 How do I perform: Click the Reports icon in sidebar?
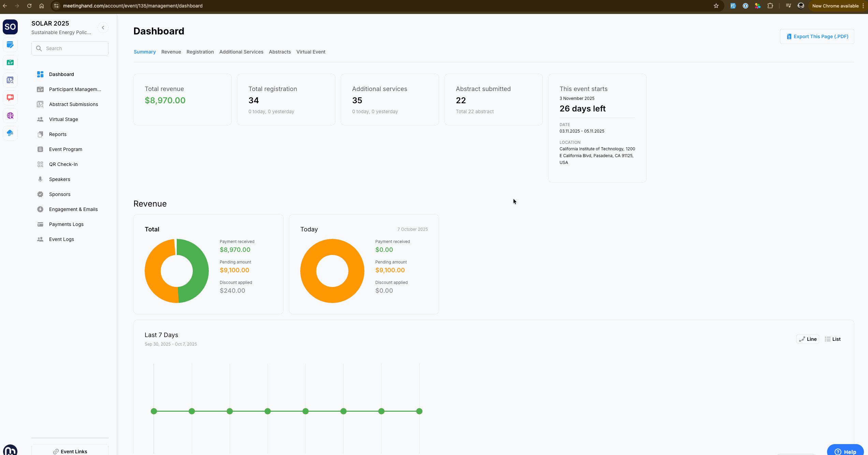(40, 134)
